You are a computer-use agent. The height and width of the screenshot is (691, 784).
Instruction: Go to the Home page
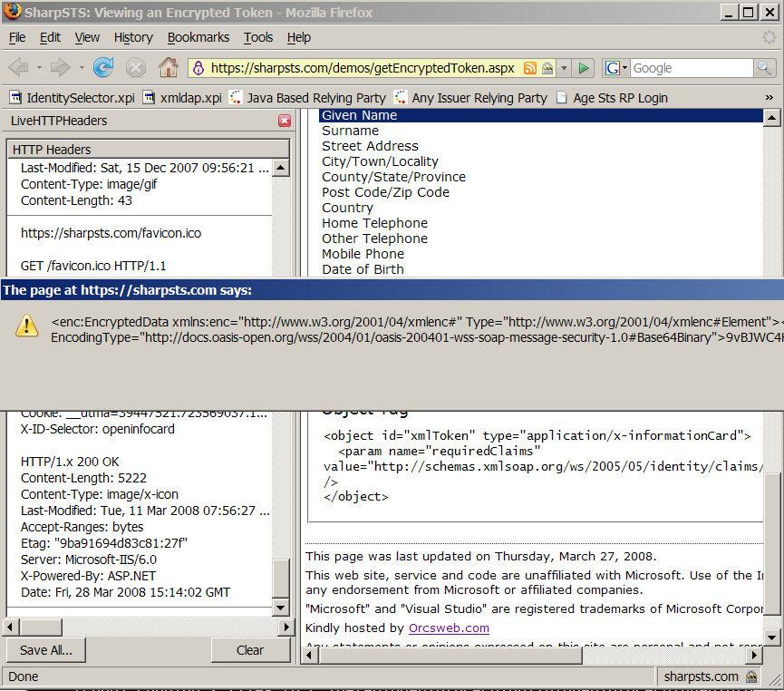169,67
